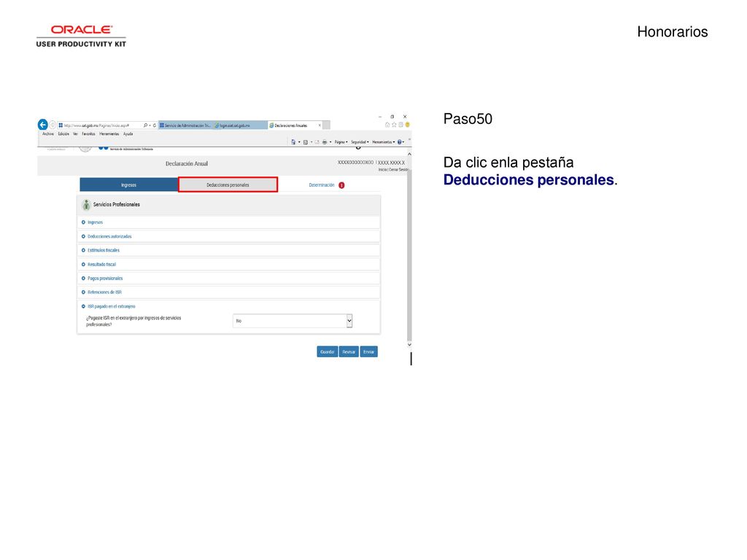Select the Deducciones personales tab

[228, 184]
